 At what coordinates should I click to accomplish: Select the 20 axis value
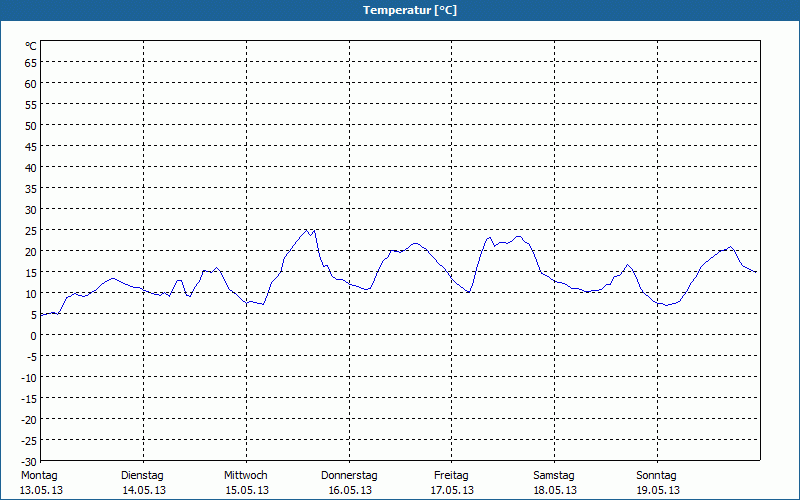tap(31, 252)
